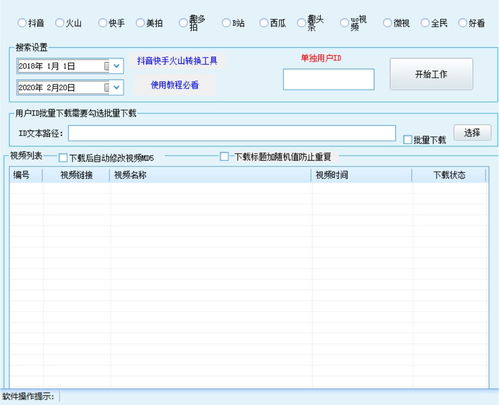Click the 单独用户ID red label
The height and width of the screenshot is (405, 499).
[321, 58]
